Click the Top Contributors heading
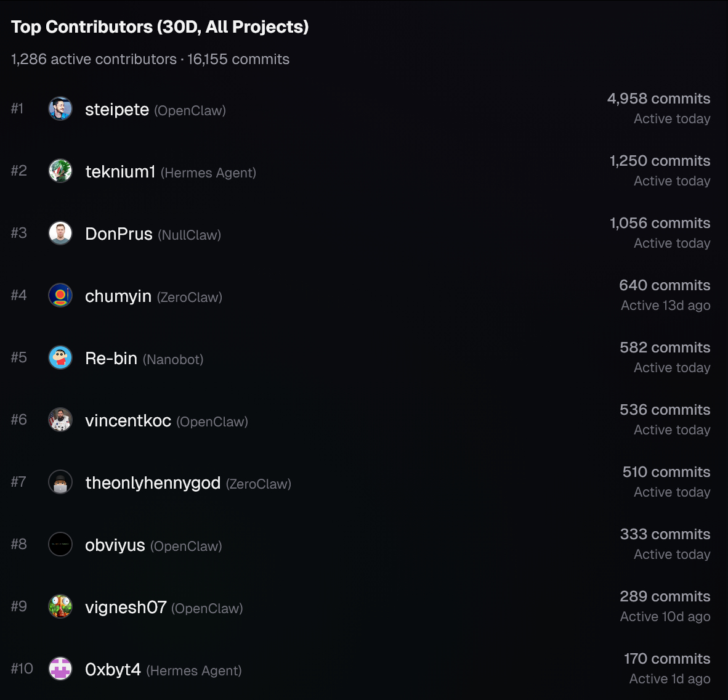Viewport: 728px width, 700px height. (160, 27)
